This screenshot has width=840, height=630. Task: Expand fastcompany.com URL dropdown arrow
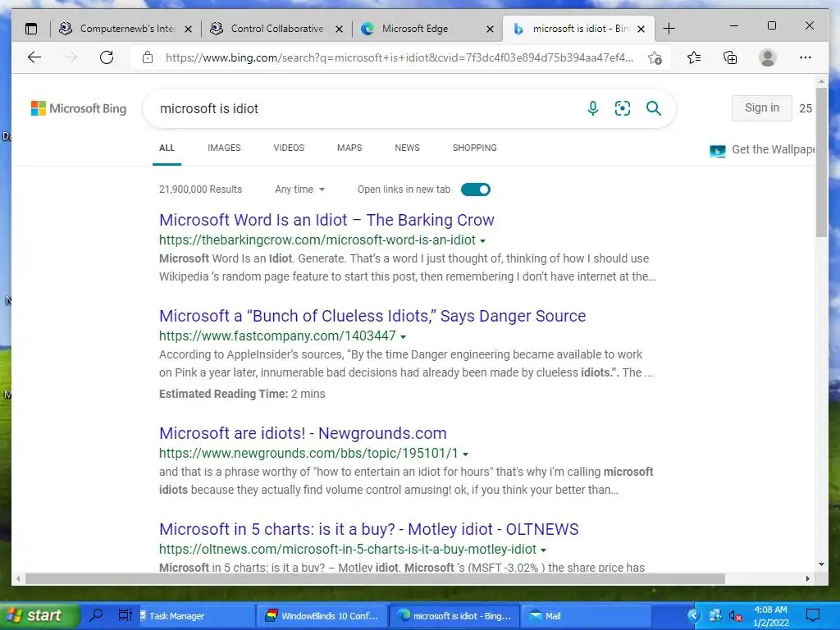point(403,337)
